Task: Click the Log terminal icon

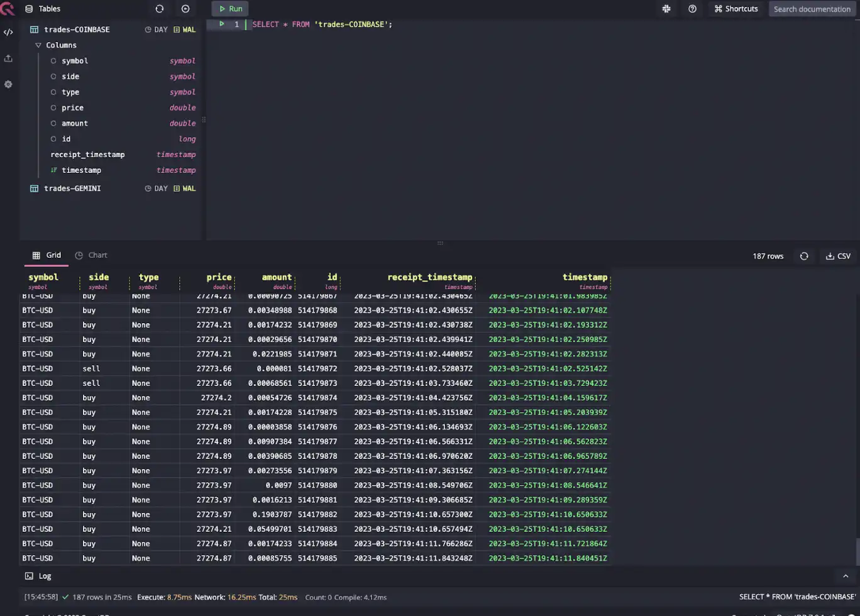Action: click(29, 576)
